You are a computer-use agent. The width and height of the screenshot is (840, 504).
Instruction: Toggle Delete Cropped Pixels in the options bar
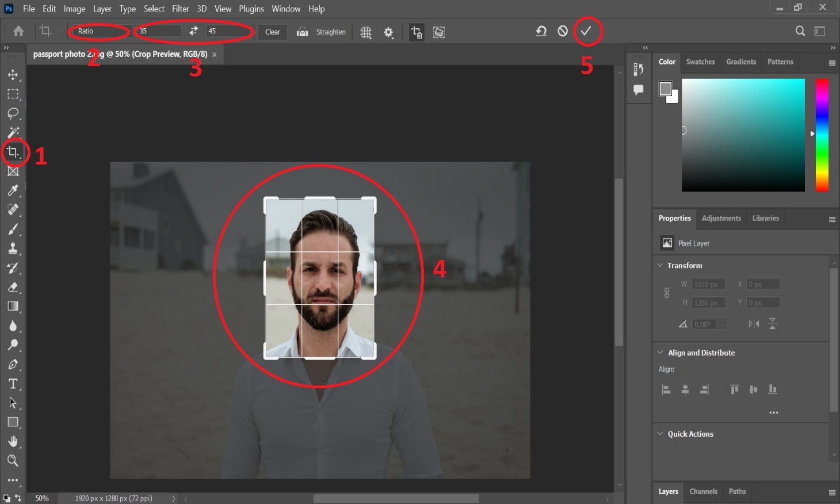[416, 32]
